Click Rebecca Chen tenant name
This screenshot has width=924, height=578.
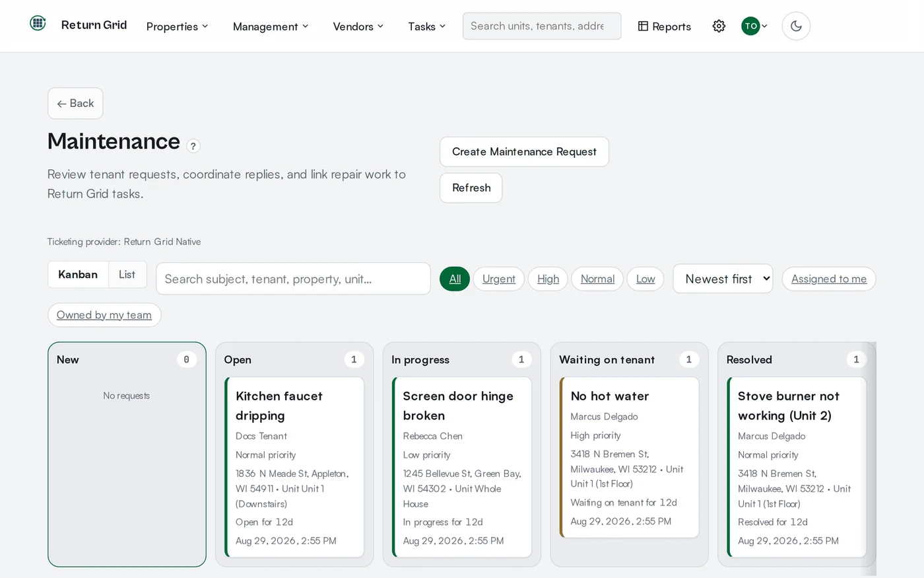tap(433, 436)
